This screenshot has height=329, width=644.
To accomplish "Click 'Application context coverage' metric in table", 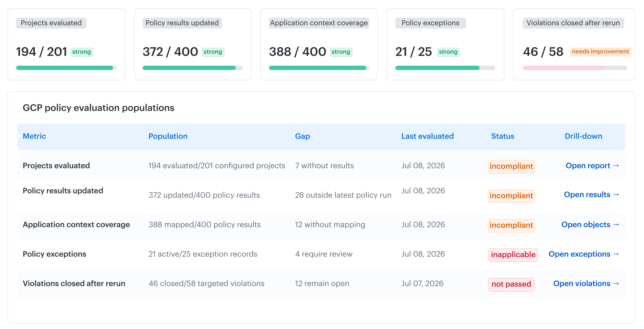I will [x=76, y=225].
